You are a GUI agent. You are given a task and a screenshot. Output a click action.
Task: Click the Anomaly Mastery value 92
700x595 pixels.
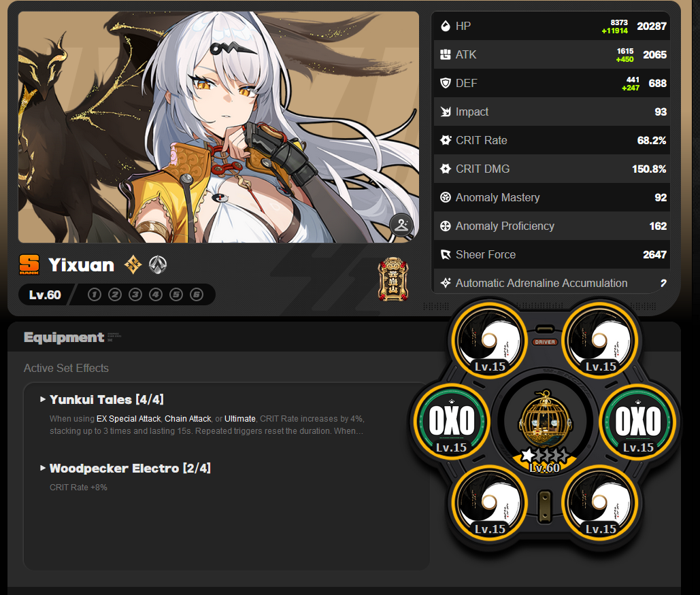661,198
